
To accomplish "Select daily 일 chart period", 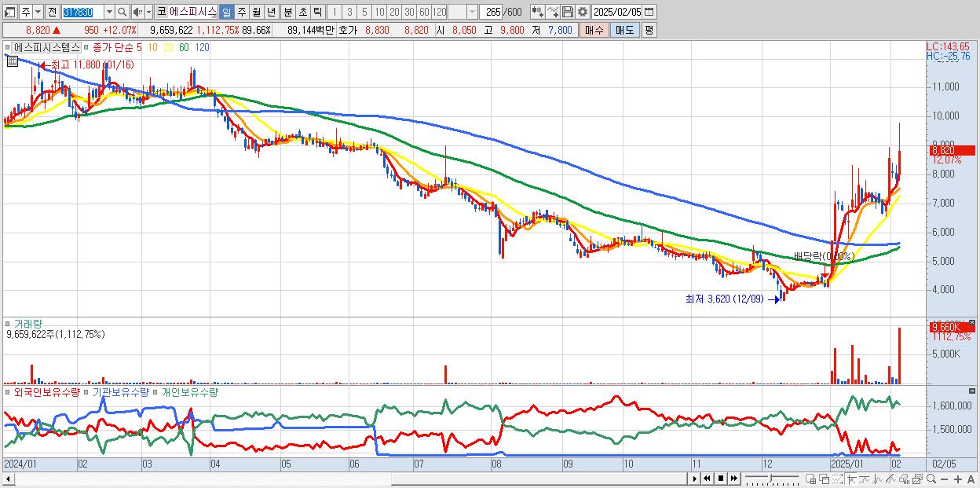I will tap(226, 12).
